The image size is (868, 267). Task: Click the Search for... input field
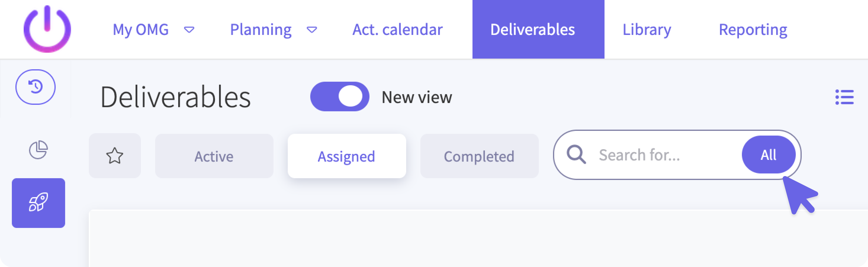tap(660, 155)
